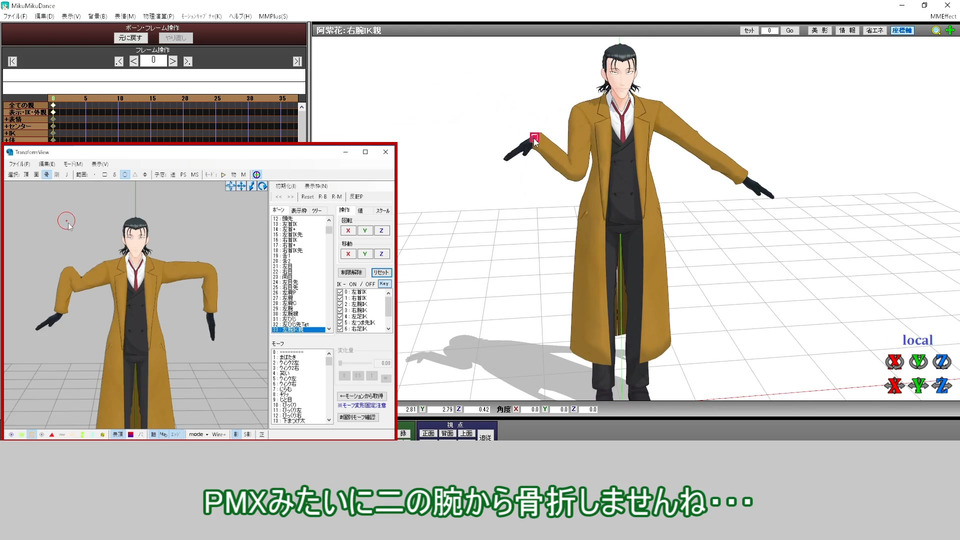Image resolution: width=960 pixels, height=540 pixels.
Task: Click IK list scroll up arrow
Action: click(388, 293)
